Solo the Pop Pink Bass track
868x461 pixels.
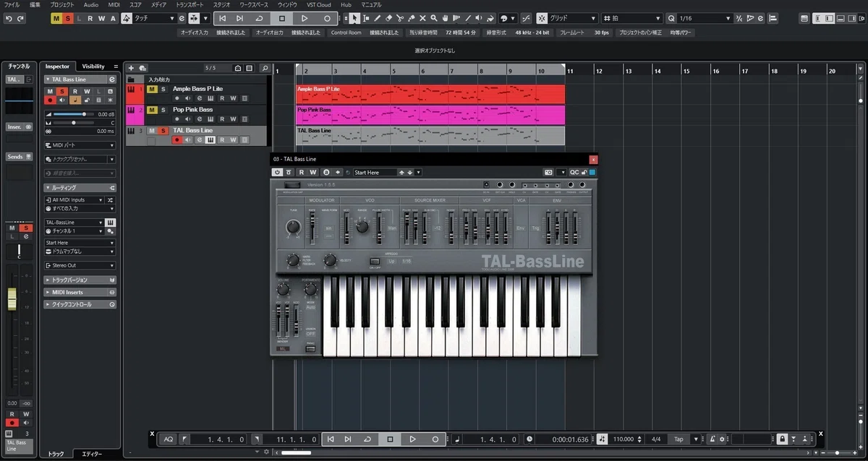[163, 110]
